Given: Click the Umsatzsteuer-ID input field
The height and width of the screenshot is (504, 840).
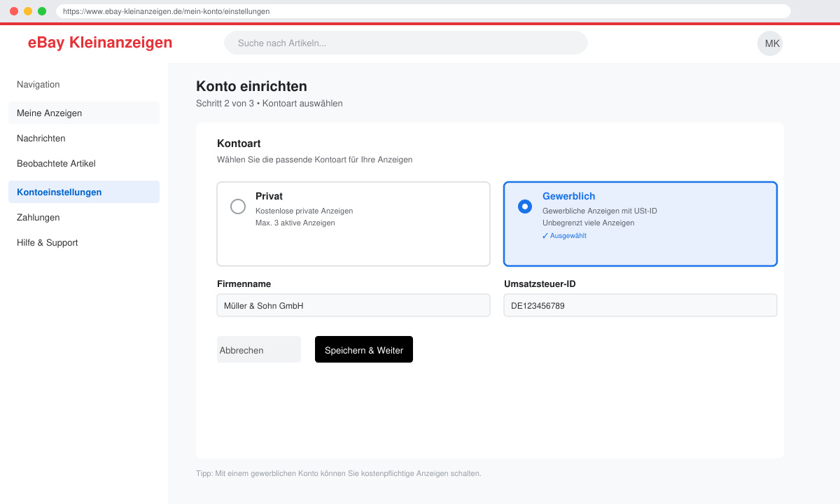Looking at the screenshot, I should pos(640,305).
